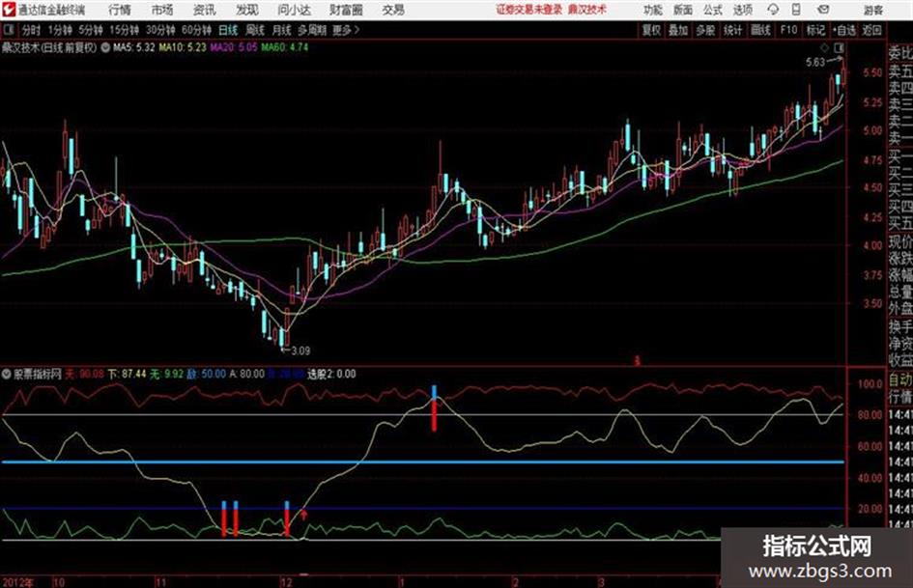This screenshot has height=588, width=913.
Task: Switch to the 5分钟 period tab
Action: (90, 30)
